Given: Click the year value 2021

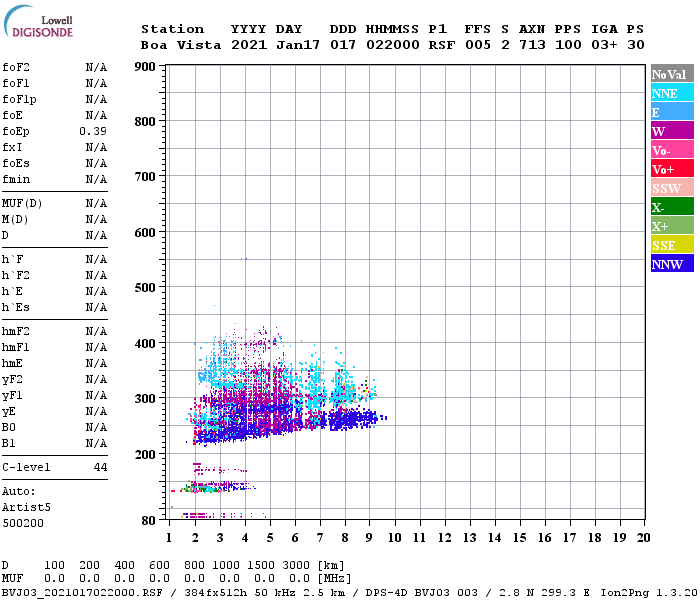Looking at the screenshot, I should pos(249,45).
